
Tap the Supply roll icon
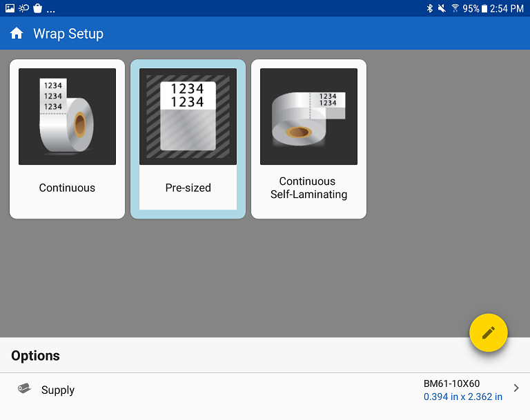click(24, 388)
